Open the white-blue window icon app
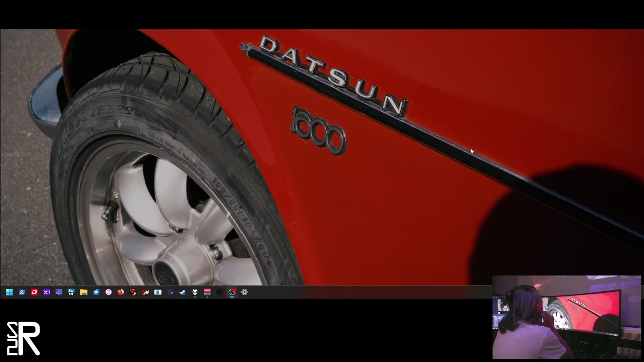This screenshot has height=362, width=644. 157,292
